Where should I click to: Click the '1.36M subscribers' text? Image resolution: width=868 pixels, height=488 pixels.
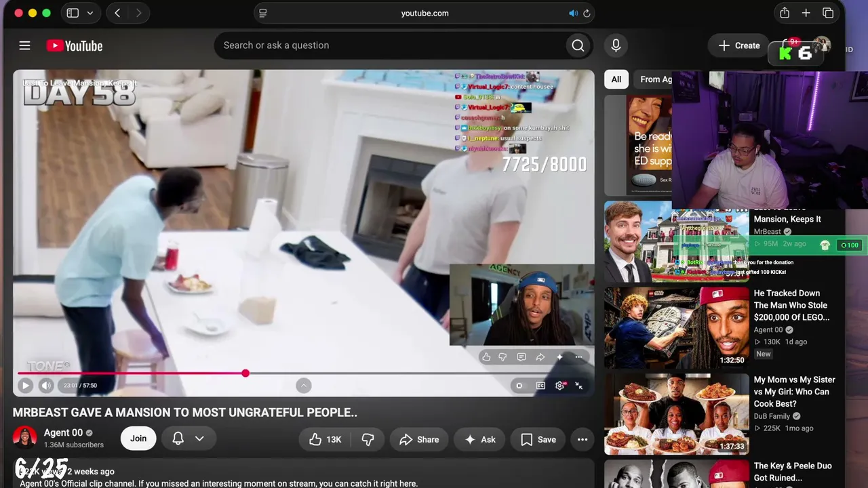[x=74, y=445]
